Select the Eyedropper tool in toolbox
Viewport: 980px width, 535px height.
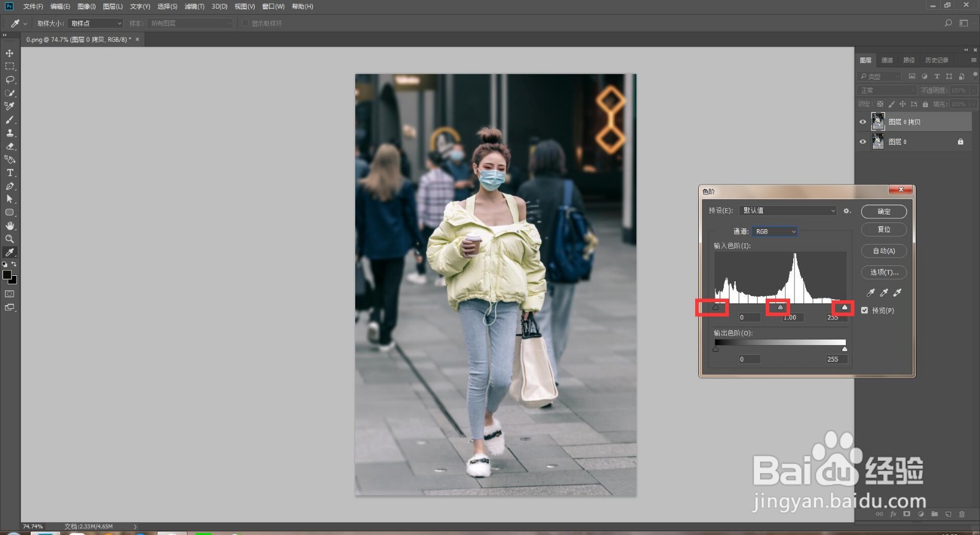(x=10, y=252)
